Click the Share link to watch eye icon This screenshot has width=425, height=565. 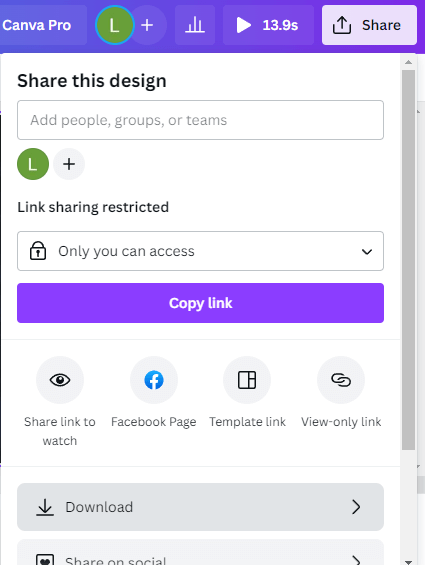pyautogui.click(x=60, y=380)
